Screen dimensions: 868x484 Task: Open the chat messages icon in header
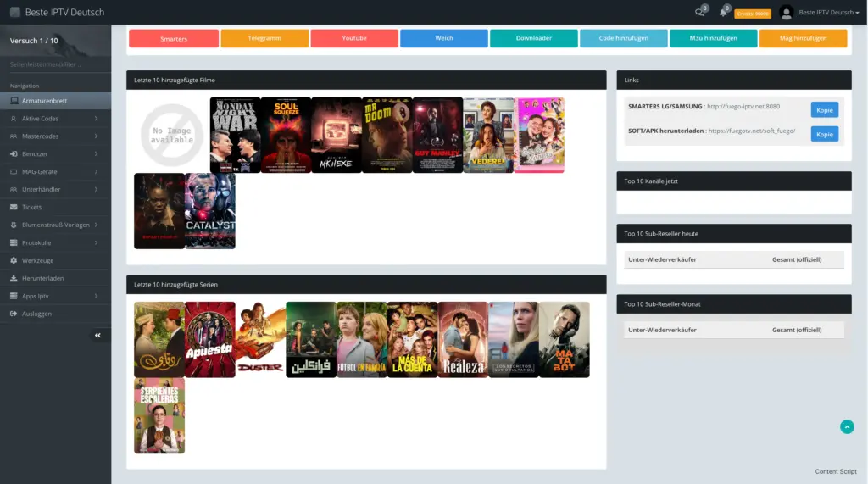[700, 12]
